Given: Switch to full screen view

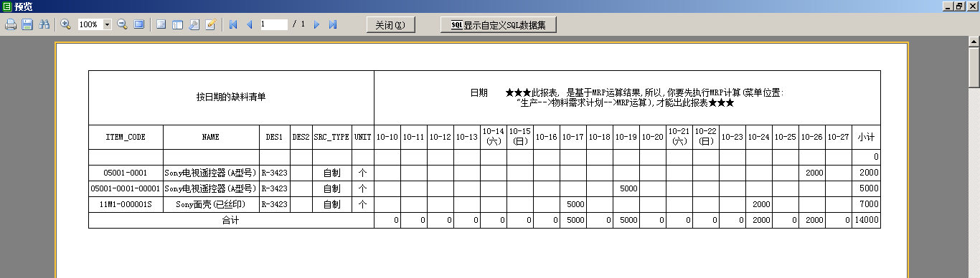Looking at the screenshot, I should click(x=139, y=24).
